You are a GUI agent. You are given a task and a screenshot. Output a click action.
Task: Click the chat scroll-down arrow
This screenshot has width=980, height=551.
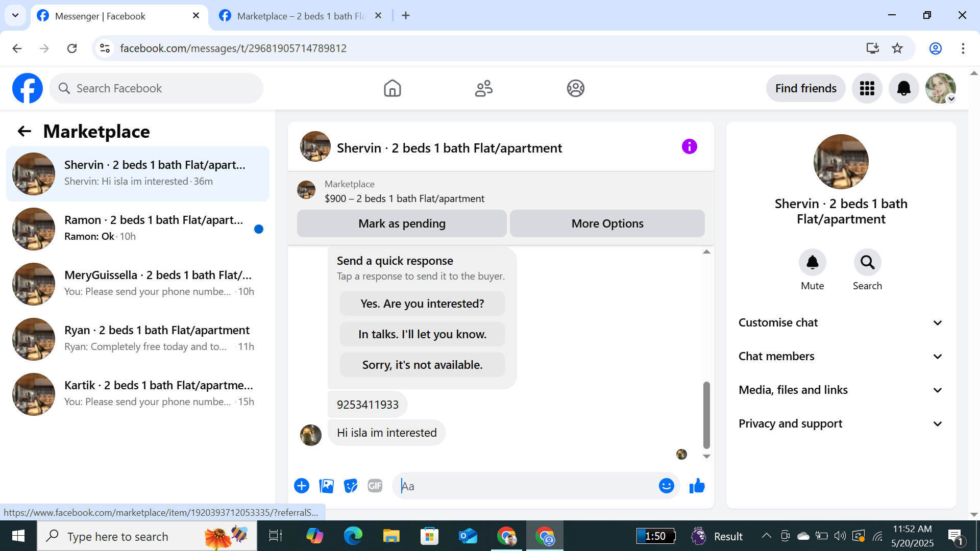click(706, 457)
